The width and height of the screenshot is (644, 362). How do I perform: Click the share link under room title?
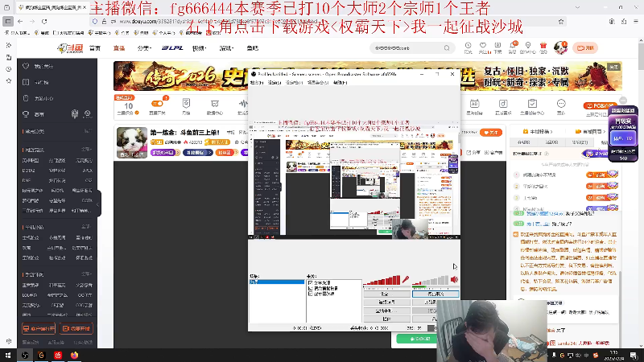coord(473,152)
